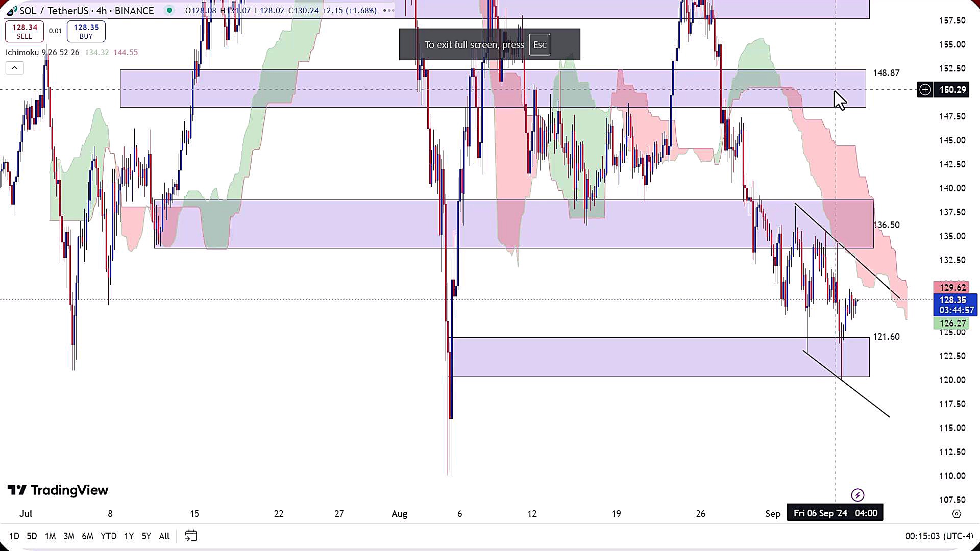Select the 148.87 purple zone rectangle
Viewport: 980px width, 551px height.
493,88
